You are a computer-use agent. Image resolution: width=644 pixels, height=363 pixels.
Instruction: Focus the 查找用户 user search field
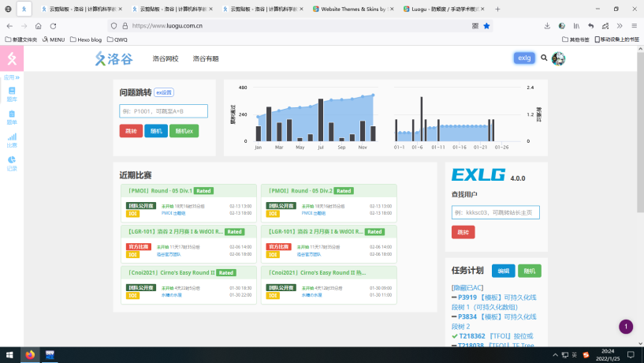(495, 212)
